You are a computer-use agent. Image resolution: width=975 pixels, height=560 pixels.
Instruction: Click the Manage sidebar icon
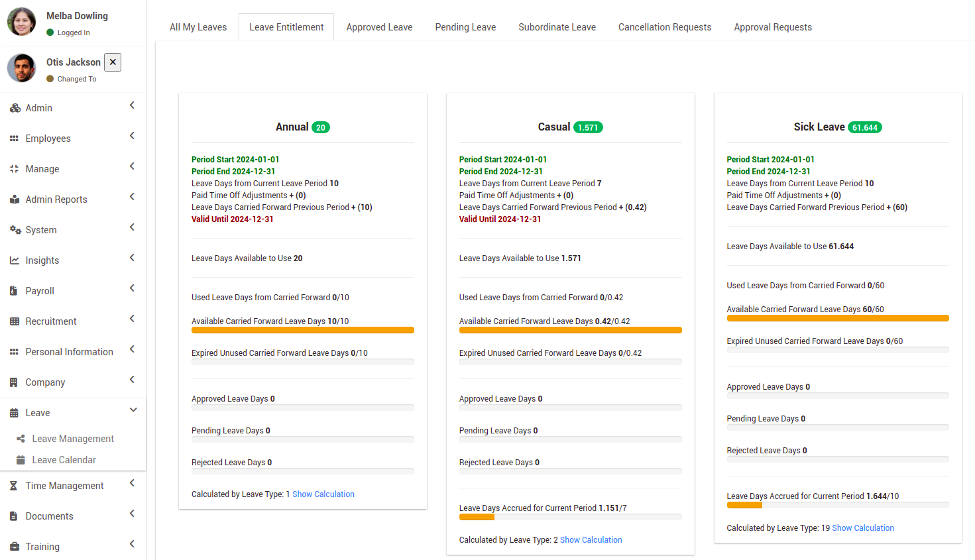[x=15, y=169]
